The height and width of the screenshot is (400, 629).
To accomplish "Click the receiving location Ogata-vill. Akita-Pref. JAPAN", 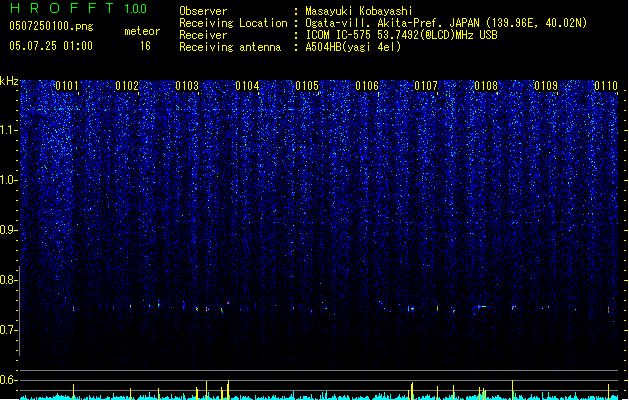I will 392,23.
